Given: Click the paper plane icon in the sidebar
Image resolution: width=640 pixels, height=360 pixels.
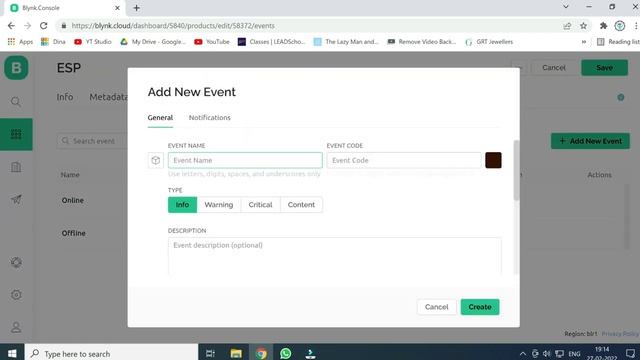Looking at the screenshot, I should click(16, 200).
